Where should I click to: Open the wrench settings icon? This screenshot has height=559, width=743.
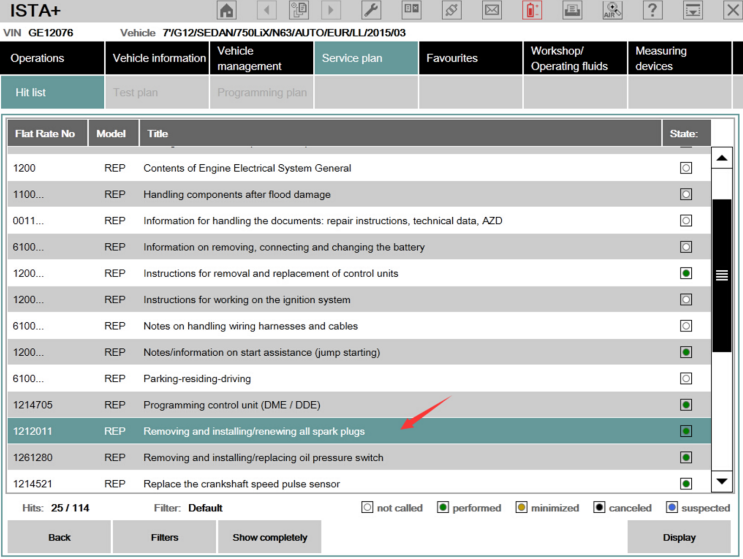pyautogui.click(x=370, y=11)
